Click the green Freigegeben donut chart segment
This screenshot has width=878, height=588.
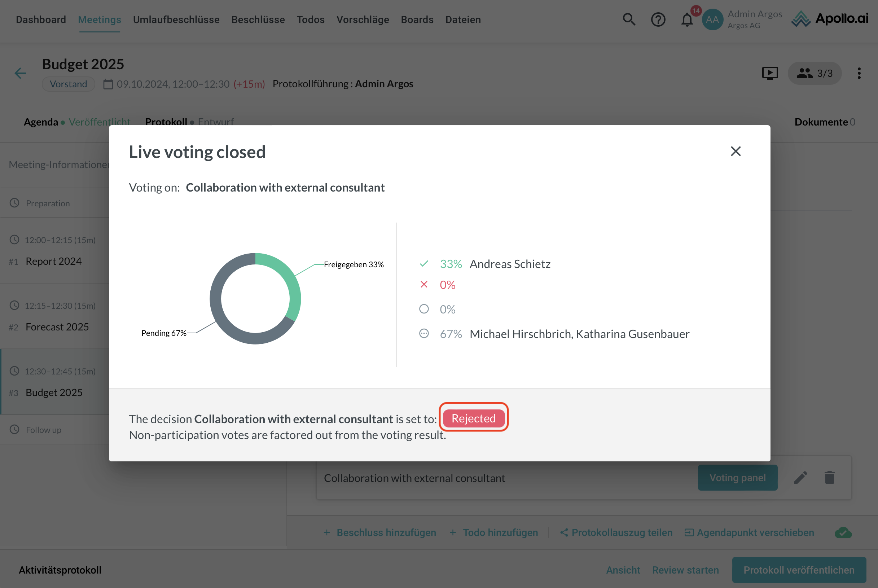pos(292,284)
